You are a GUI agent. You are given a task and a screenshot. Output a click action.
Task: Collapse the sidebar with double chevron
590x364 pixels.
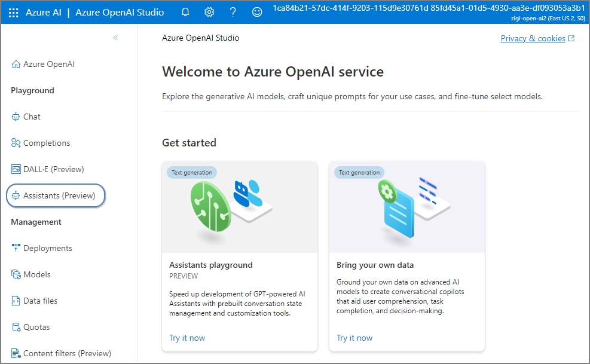pyautogui.click(x=115, y=38)
